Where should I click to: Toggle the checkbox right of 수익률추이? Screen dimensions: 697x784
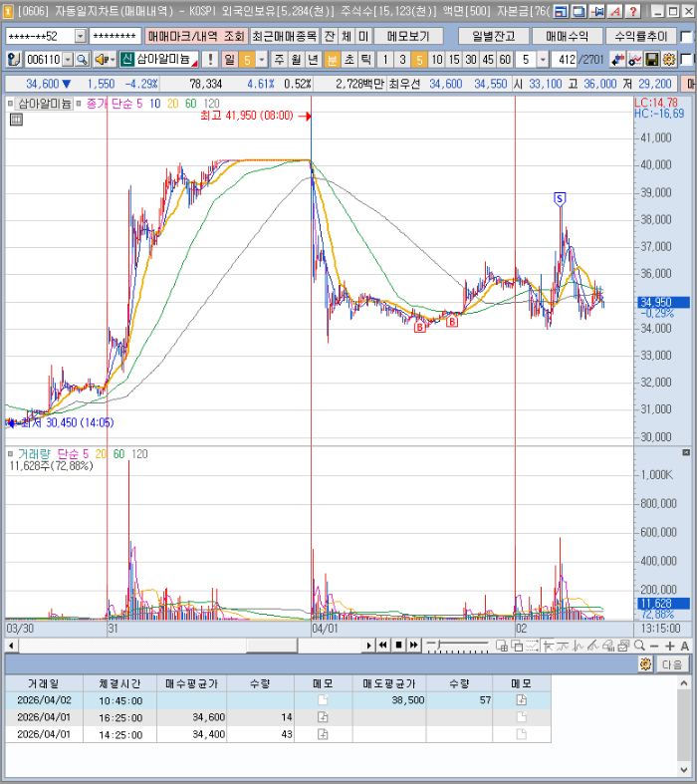coord(687,37)
